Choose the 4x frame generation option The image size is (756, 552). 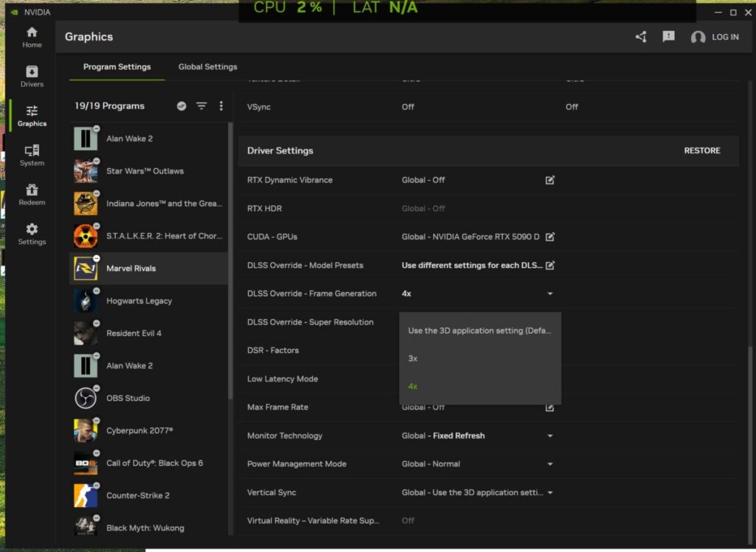tap(480, 386)
